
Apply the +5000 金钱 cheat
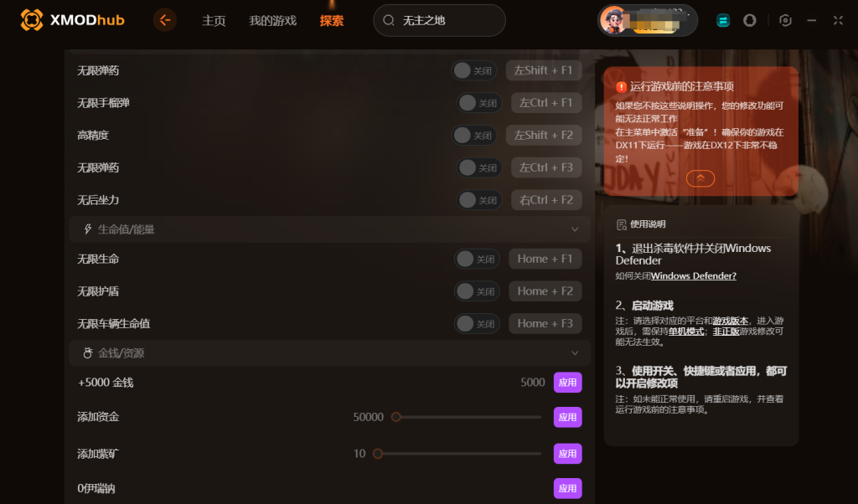[567, 383]
